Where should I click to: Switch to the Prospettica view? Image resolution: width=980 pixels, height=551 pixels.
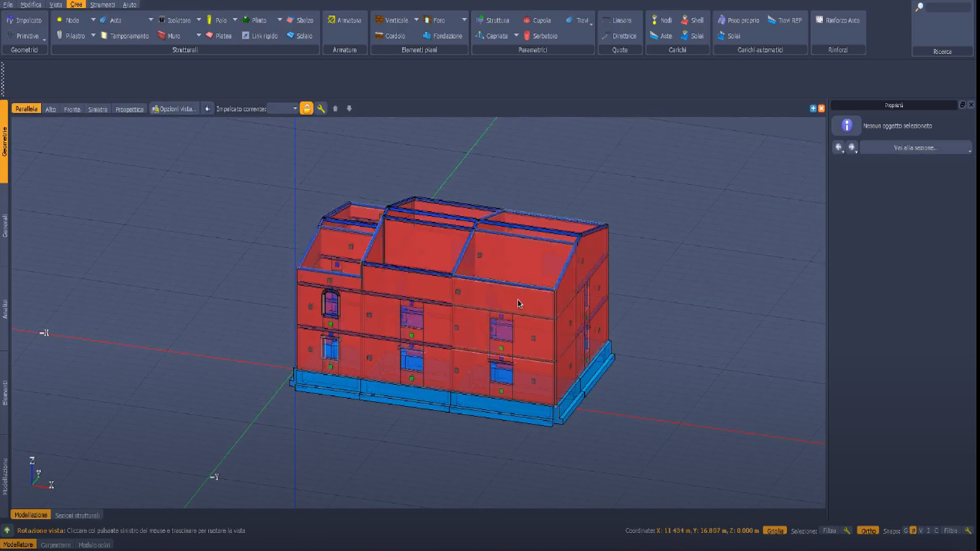point(129,109)
